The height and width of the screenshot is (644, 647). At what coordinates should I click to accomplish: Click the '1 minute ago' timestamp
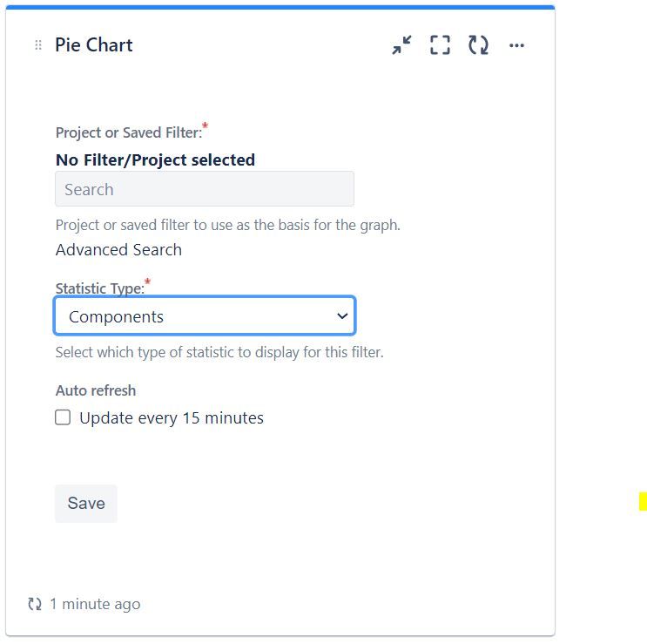click(x=95, y=604)
